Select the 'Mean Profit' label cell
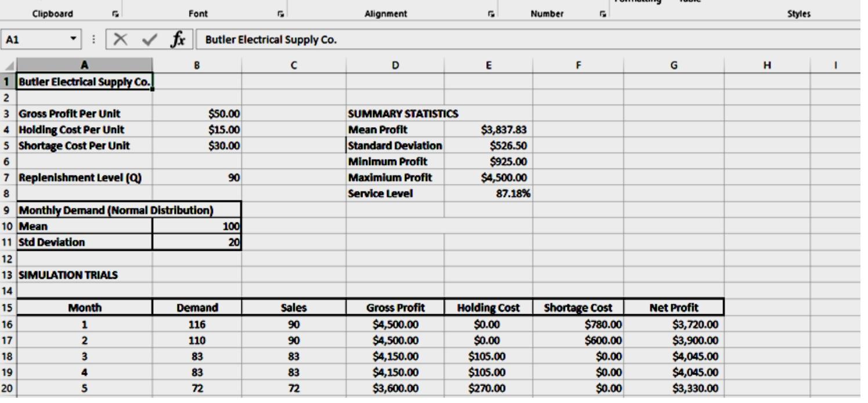 pyautogui.click(x=395, y=129)
